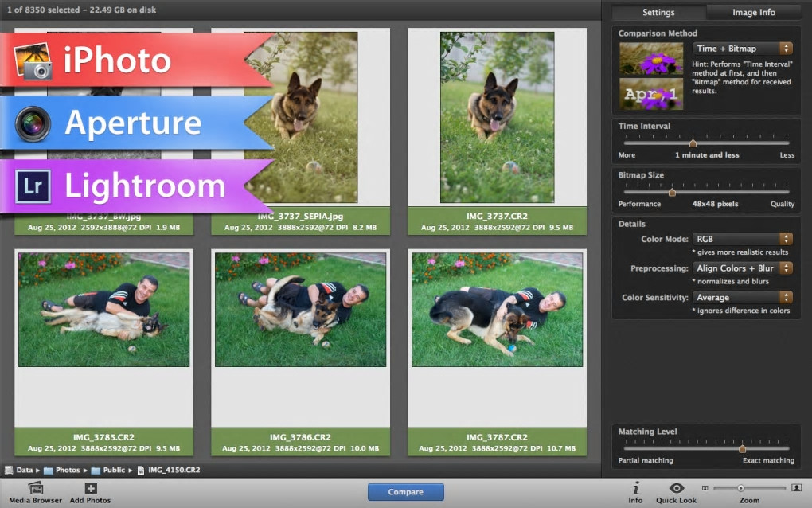This screenshot has width=812, height=508.
Task: Click the Aperture lens icon
Action: pos(33,123)
